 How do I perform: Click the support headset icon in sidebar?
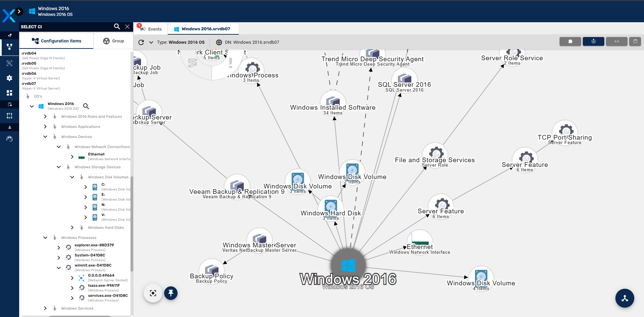click(9, 139)
